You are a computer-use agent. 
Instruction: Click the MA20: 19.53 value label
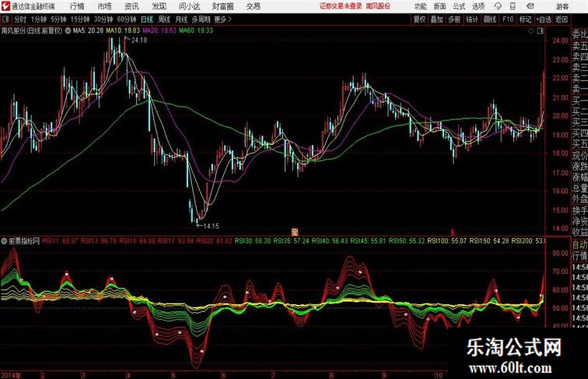[159, 30]
